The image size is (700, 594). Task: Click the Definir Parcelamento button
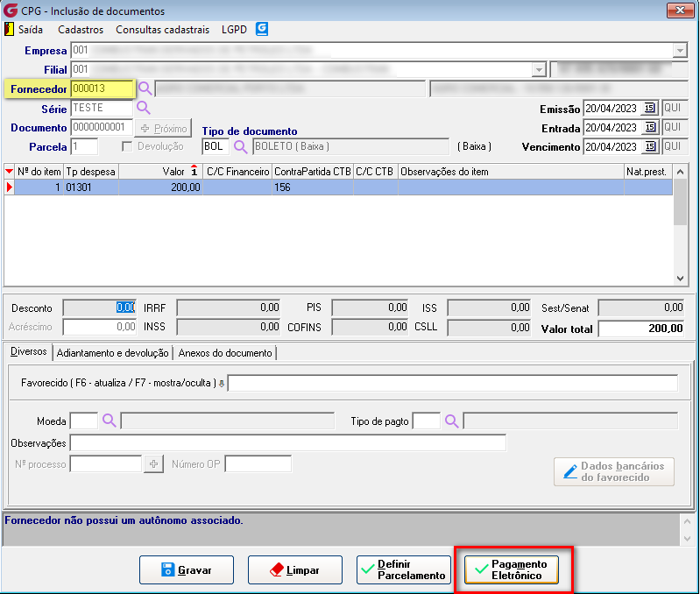pyautogui.click(x=404, y=569)
